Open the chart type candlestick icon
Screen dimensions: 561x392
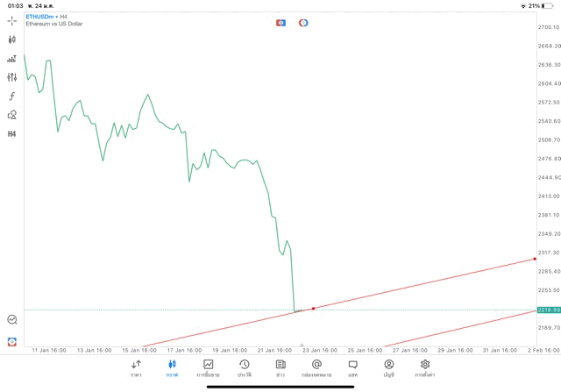(x=12, y=39)
